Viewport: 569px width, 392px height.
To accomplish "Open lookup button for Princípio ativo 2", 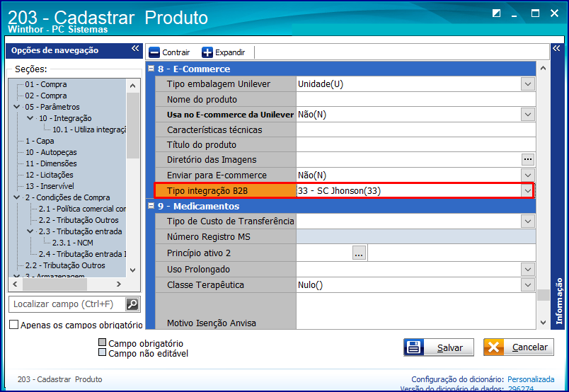I will [x=359, y=253].
